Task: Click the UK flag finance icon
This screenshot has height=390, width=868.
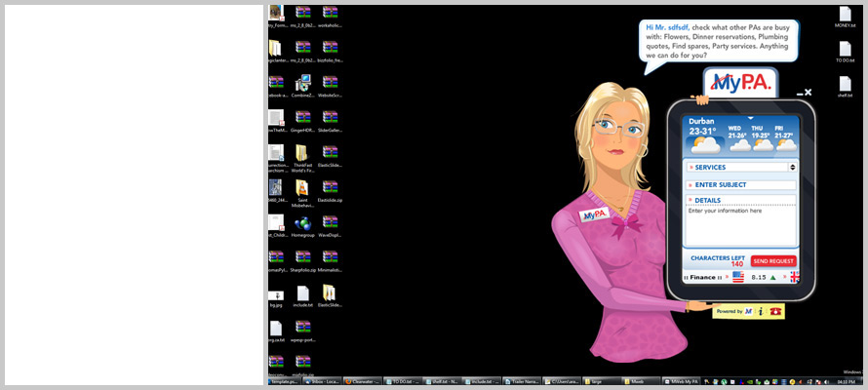Action: click(795, 277)
